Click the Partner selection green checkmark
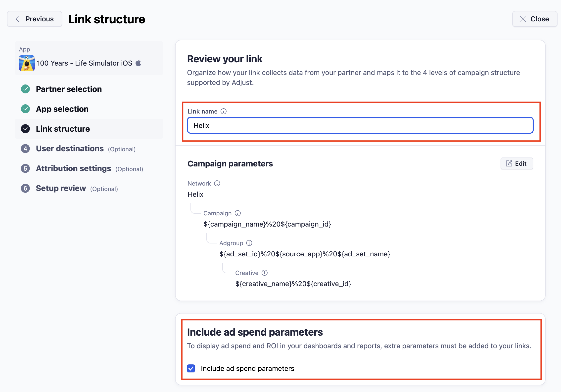 25,89
